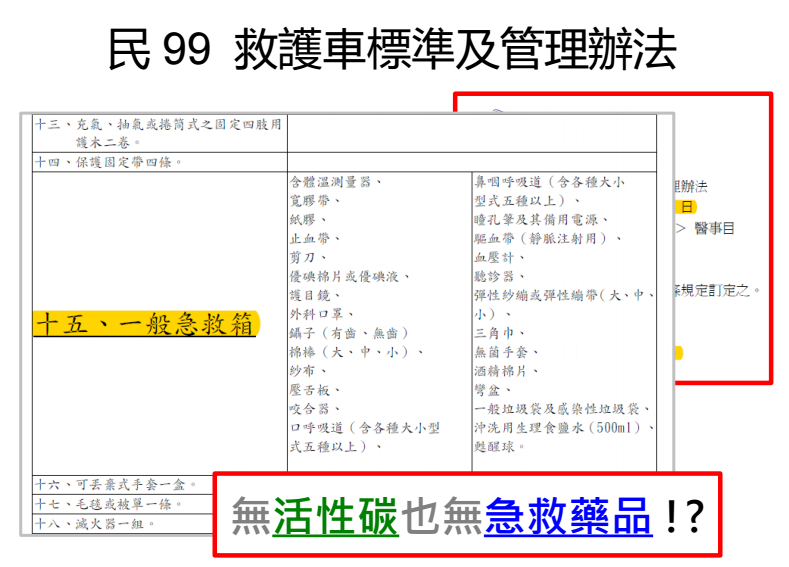Click the item 甦醒球
The width and height of the screenshot is (789, 567).
pos(495,446)
